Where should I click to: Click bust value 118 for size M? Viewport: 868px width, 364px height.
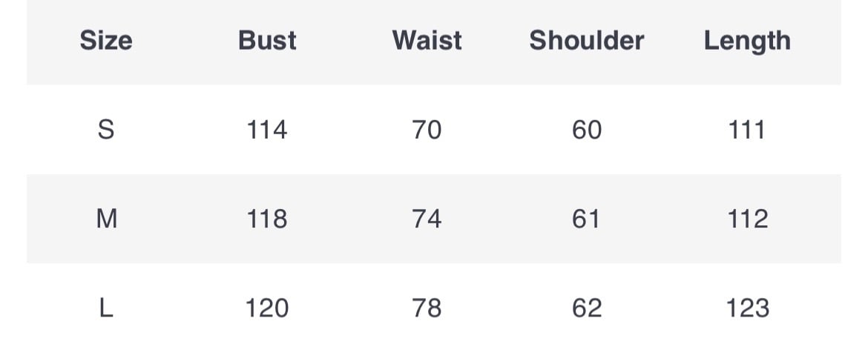pos(267,219)
